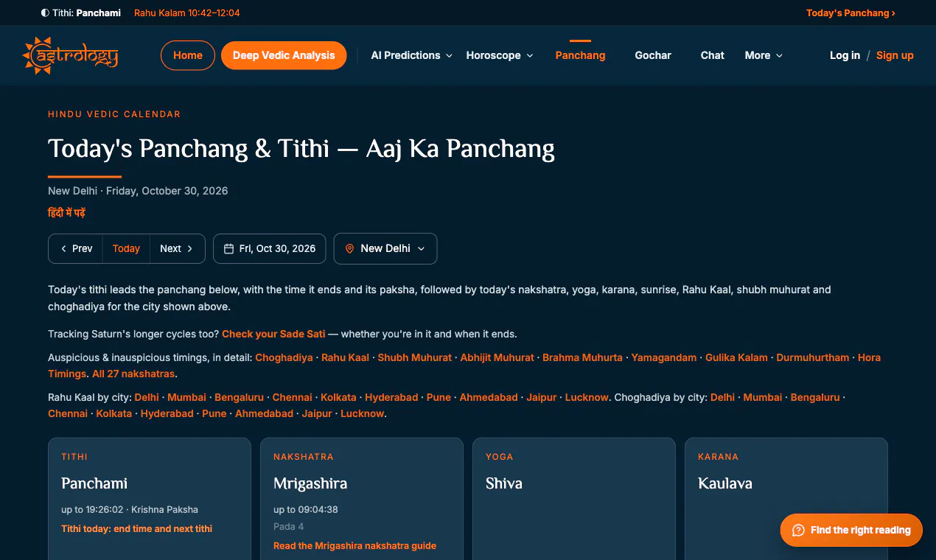Click the calendar icon beside Fri, Oct 30, 2026
The image size is (936, 560).
pos(228,249)
